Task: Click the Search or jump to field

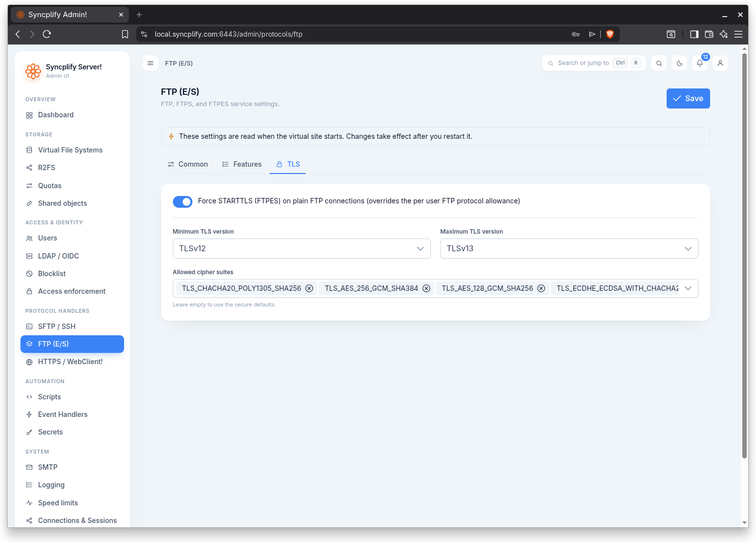Action: [594, 63]
